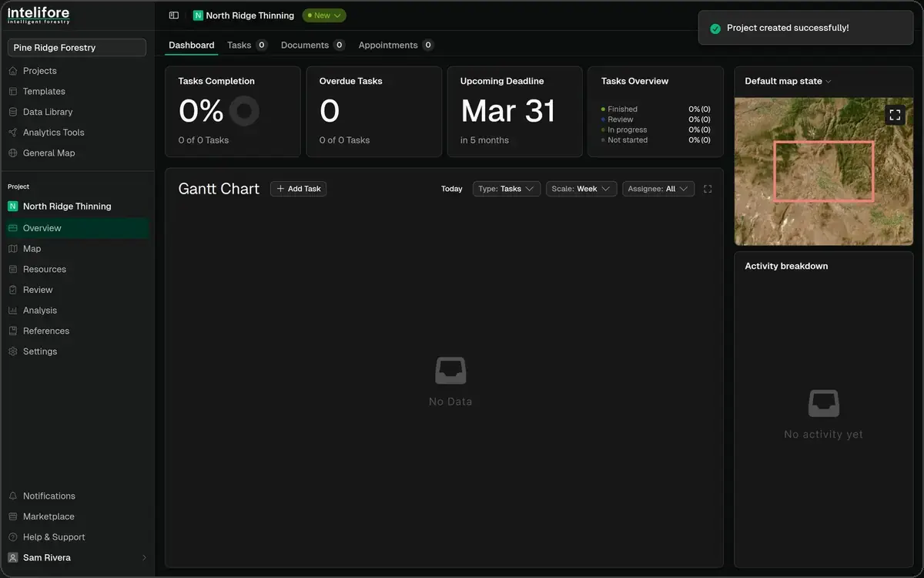The height and width of the screenshot is (578, 924).
Task: Open the Type: Tasks dropdown
Action: click(x=507, y=189)
